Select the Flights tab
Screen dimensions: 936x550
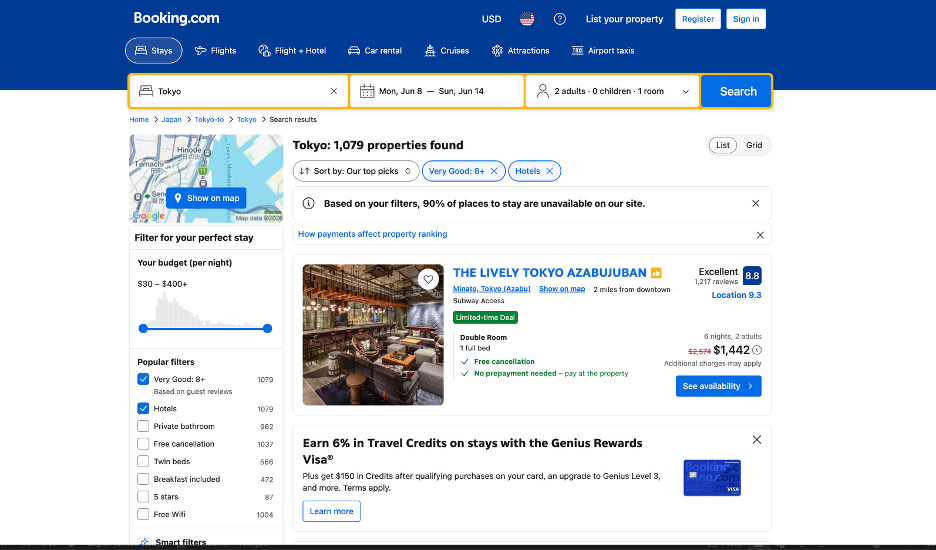click(215, 51)
